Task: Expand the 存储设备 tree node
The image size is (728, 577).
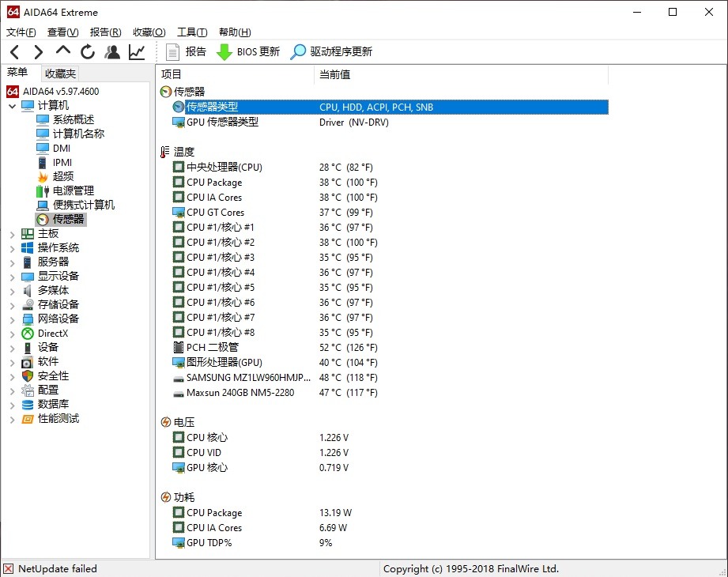Action: (x=13, y=306)
